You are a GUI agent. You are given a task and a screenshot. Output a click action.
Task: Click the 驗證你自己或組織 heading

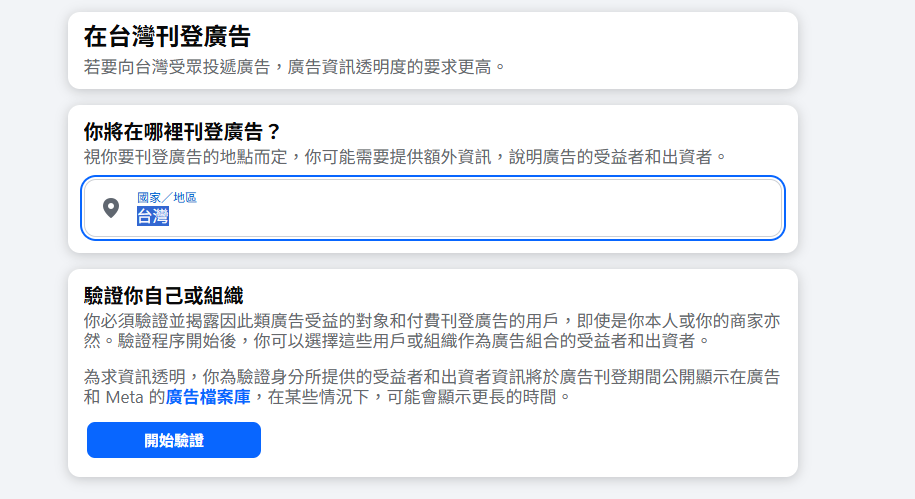[164, 295]
